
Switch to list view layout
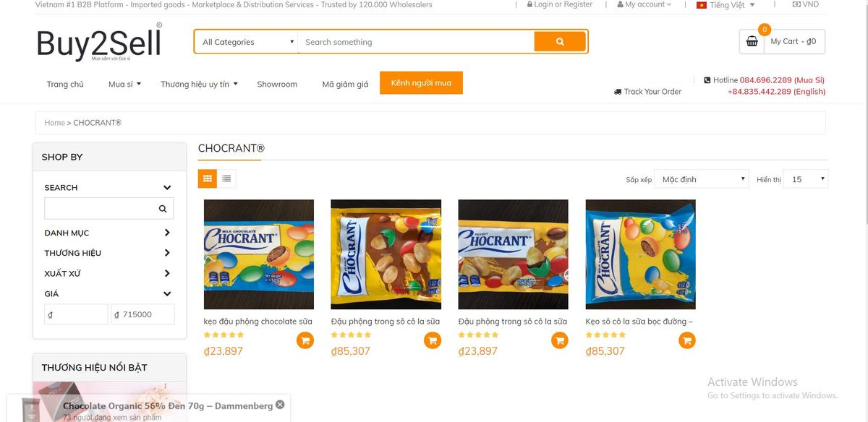pos(226,178)
